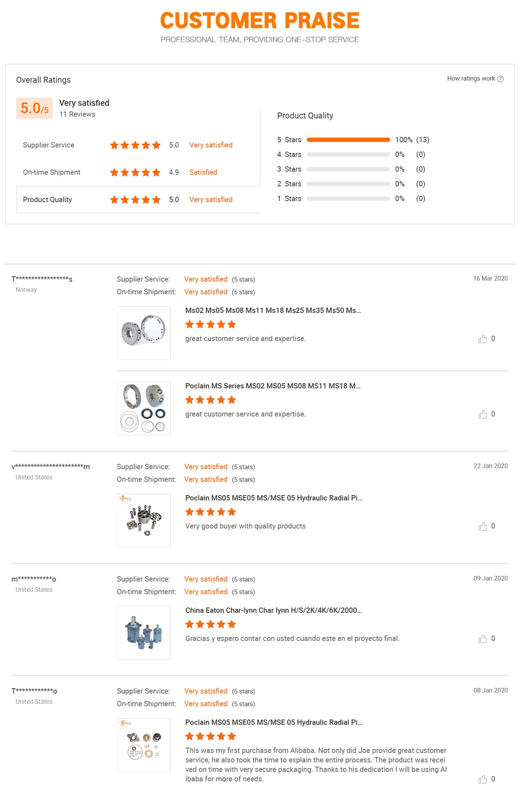Click the 4 Stars rating bar

pyautogui.click(x=348, y=155)
